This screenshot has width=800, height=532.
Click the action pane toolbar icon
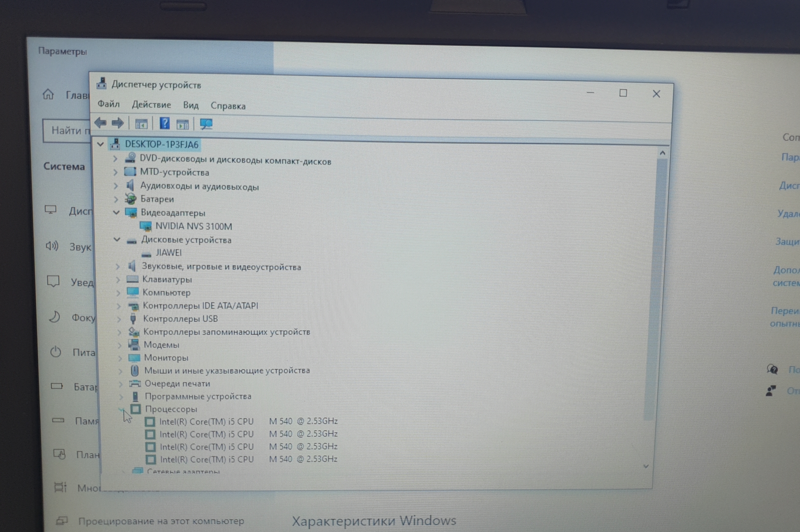183,124
